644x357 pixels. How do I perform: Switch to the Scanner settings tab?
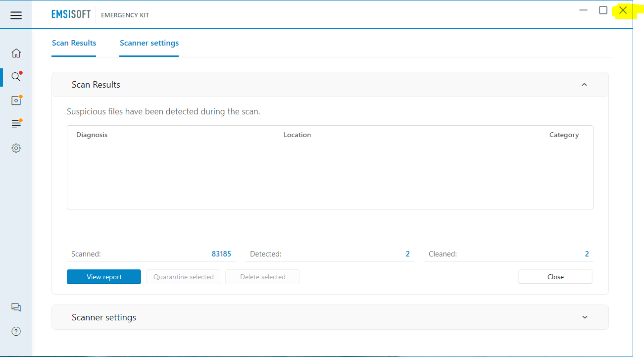click(x=149, y=43)
